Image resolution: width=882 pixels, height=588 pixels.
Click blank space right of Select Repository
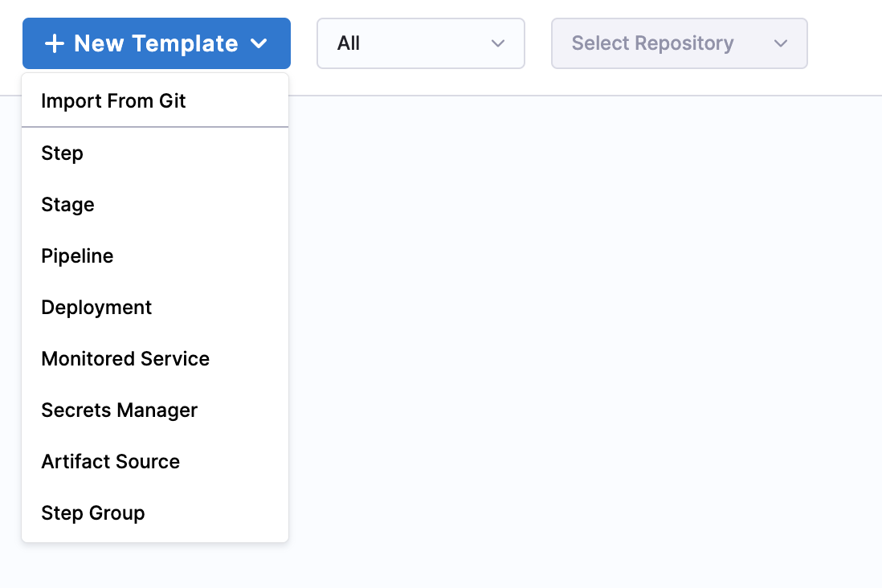coord(843,43)
